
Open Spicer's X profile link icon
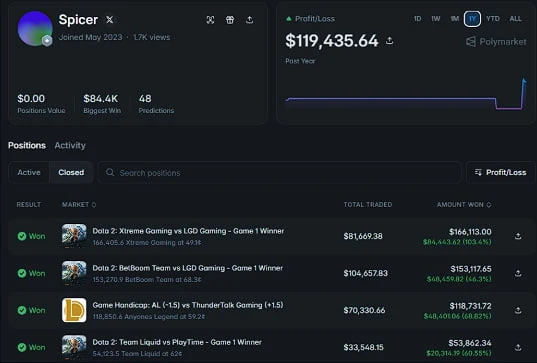[x=110, y=20]
